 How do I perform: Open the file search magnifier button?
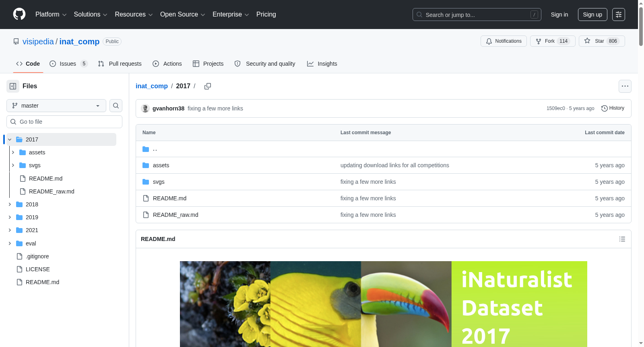(x=116, y=106)
